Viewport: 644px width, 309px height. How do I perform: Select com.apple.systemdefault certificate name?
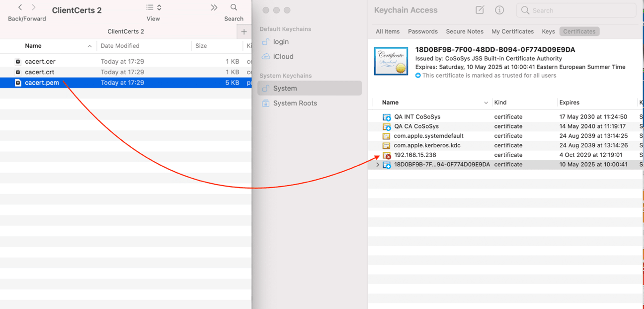click(x=429, y=136)
